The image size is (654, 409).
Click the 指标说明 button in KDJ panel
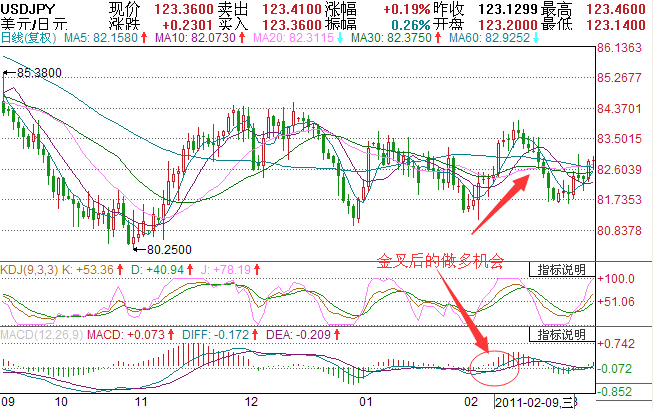564,270
